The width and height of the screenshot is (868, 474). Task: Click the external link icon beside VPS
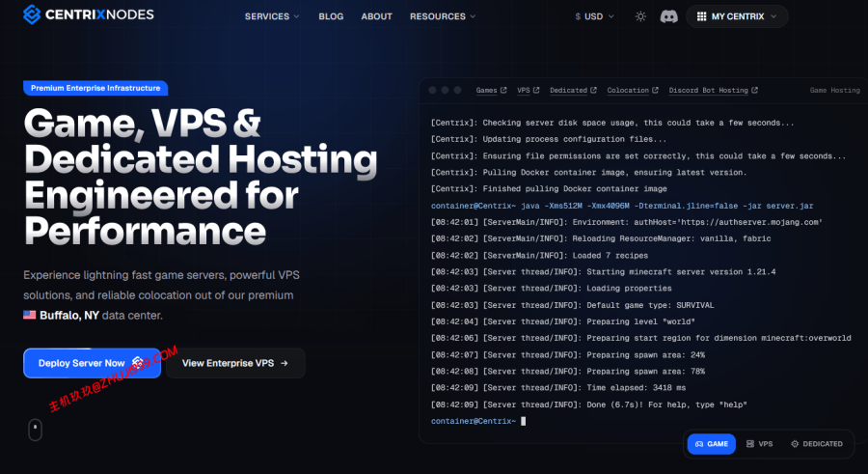coord(536,90)
